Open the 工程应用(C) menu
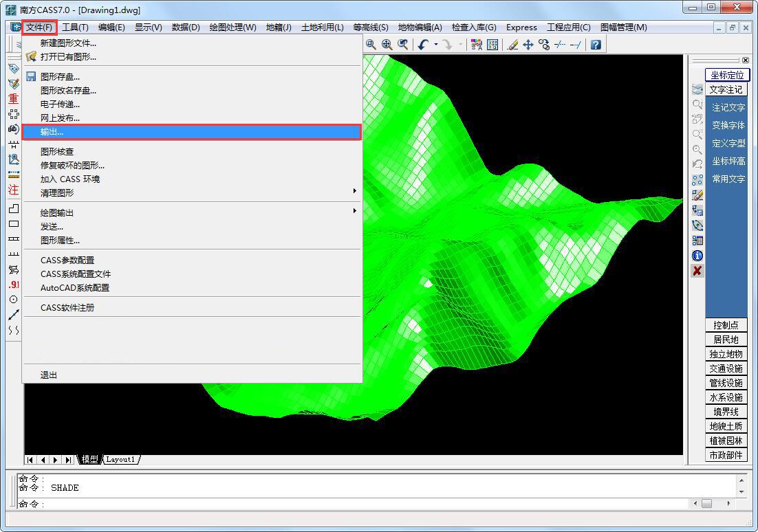Viewport: 758px width, 532px height. [x=568, y=27]
